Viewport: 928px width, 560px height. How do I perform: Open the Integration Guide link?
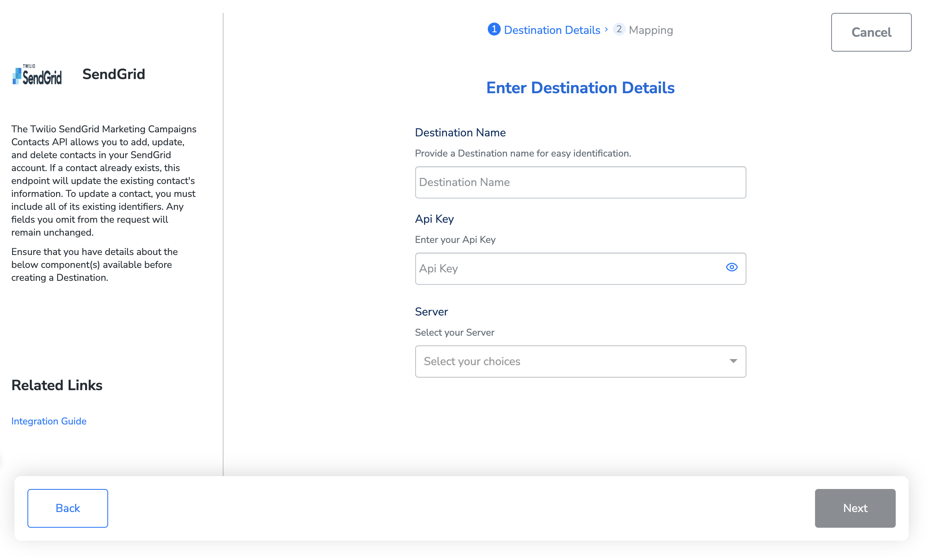(x=49, y=421)
